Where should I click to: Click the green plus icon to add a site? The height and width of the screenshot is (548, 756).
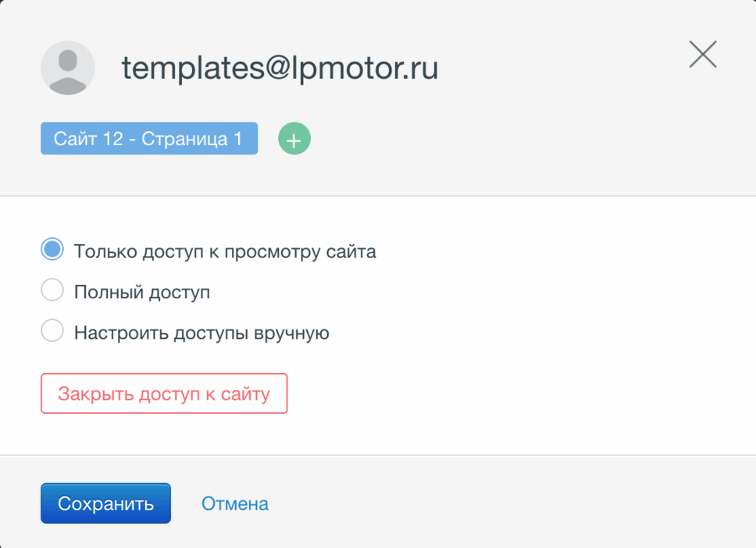tap(294, 139)
